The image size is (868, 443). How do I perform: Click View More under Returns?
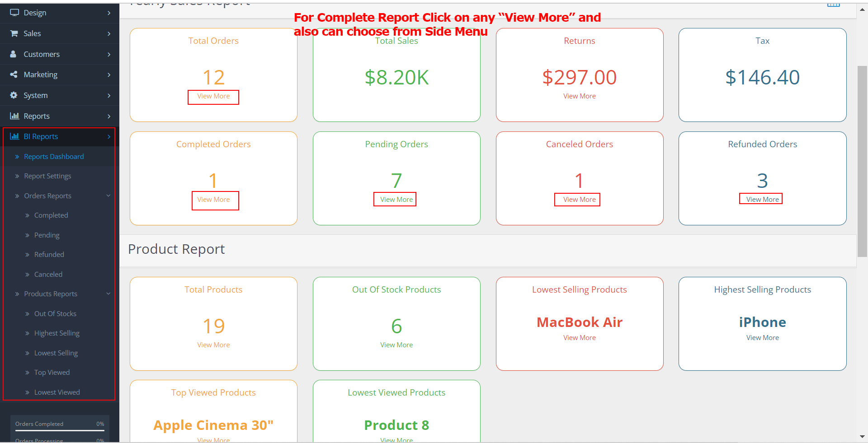580,96
